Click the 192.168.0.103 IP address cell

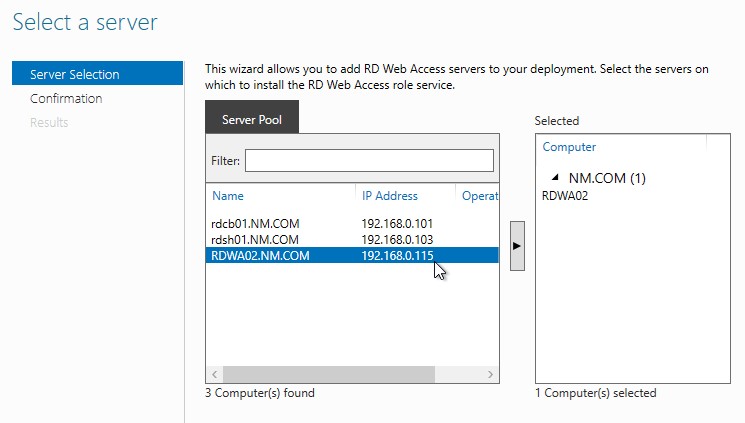tap(398, 239)
